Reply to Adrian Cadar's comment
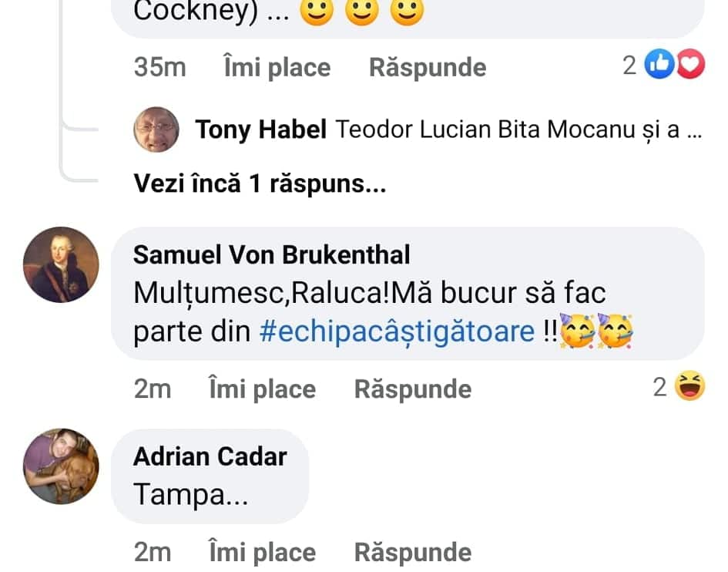Screen dimensions: 728x572 click(x=412, y=552)
